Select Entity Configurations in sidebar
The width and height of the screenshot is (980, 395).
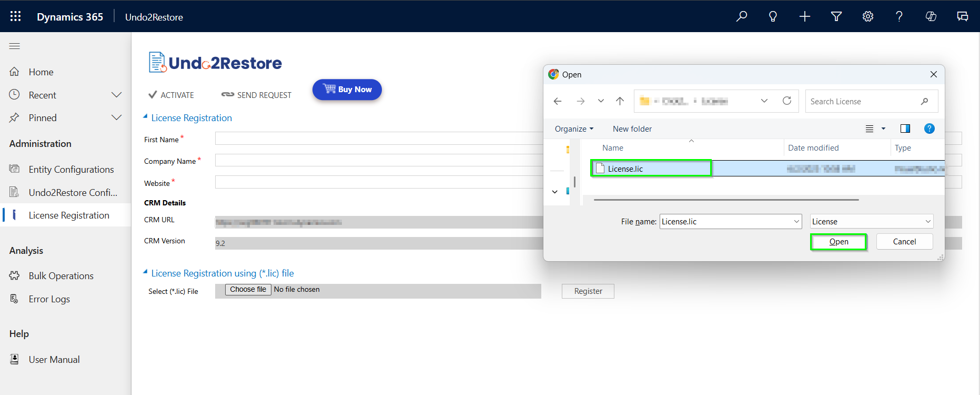(x=71, y=170)
